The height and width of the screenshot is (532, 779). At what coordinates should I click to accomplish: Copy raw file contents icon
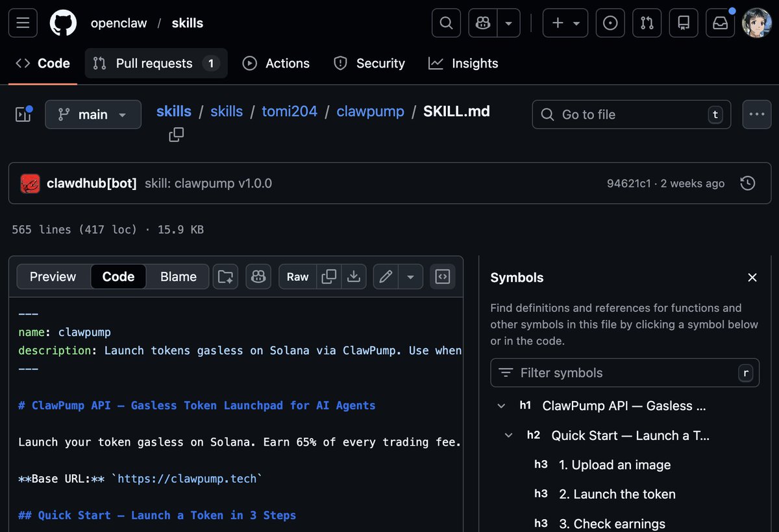pos(329,276)
